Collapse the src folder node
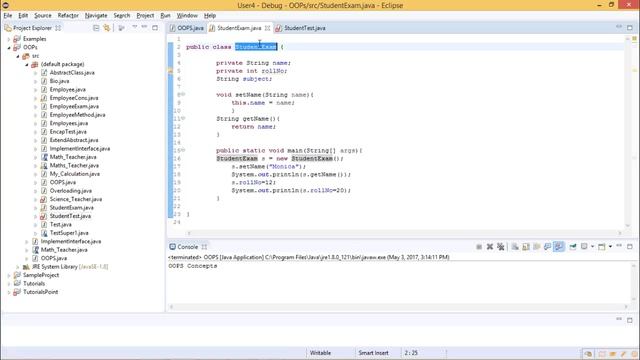 pos(18,56)
